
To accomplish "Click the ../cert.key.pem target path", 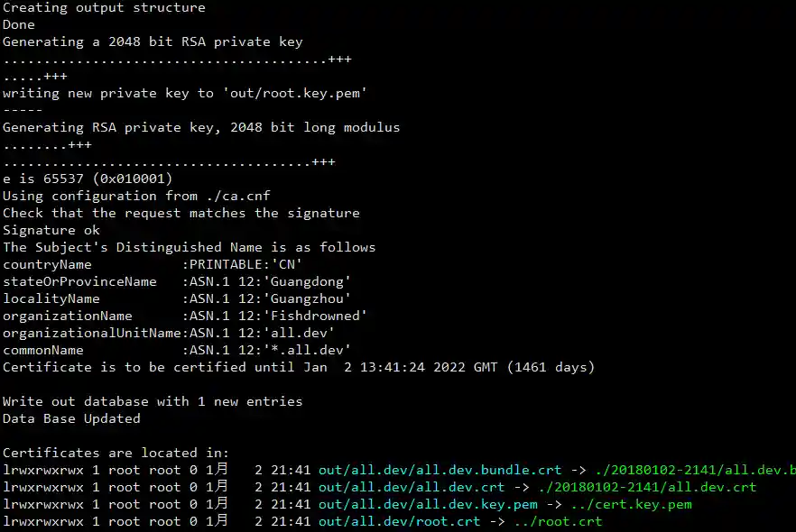I will coord(631,505).
